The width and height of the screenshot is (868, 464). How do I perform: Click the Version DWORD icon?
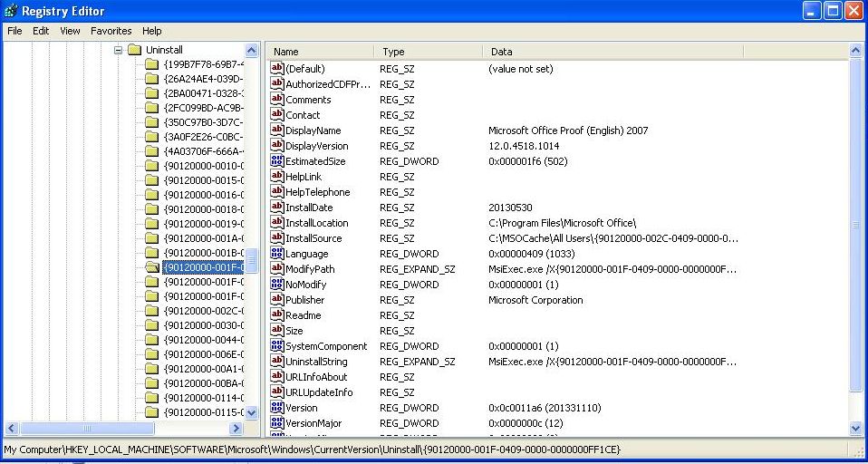[x=276, y=408]
